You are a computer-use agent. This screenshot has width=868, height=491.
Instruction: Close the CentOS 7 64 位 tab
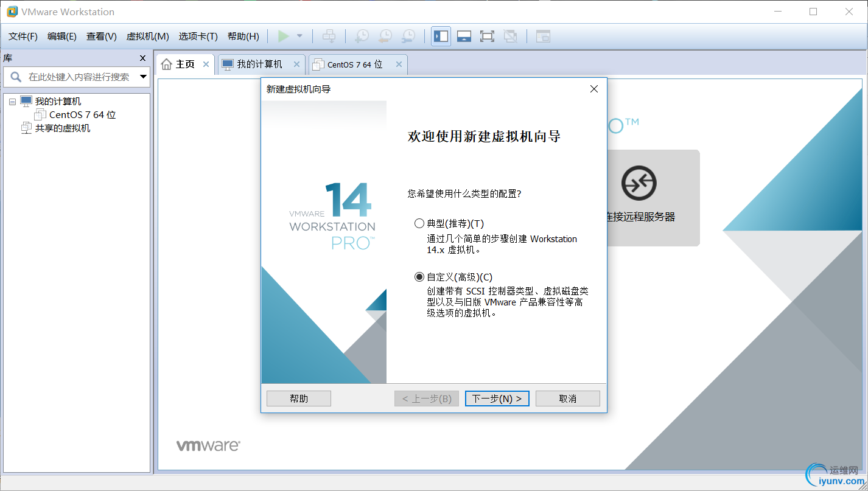399,64
